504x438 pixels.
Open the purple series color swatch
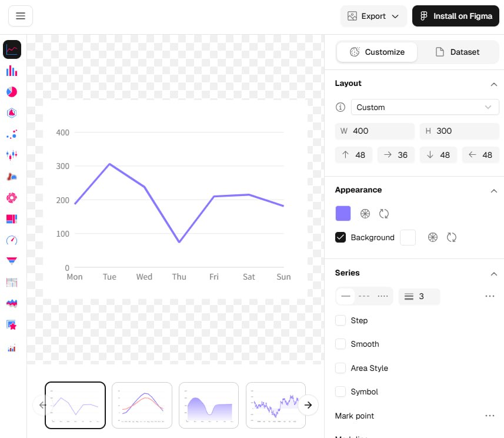[343, 214]
